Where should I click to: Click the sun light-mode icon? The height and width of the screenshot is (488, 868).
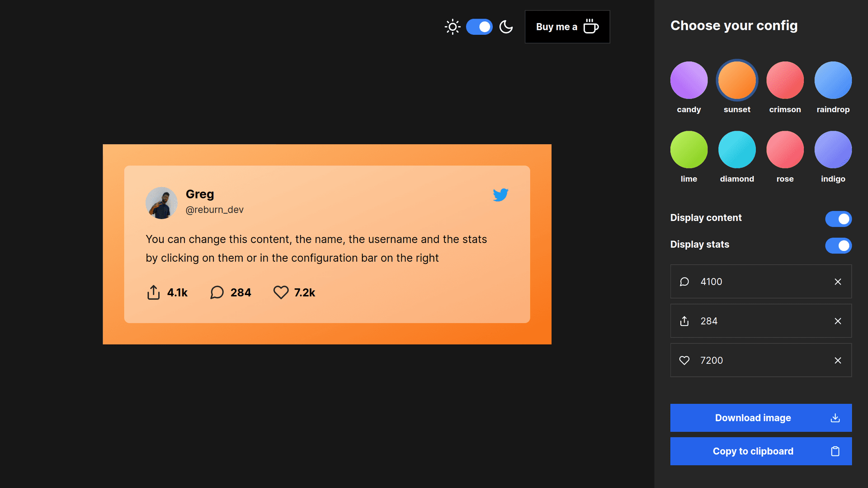coord(452,27)
